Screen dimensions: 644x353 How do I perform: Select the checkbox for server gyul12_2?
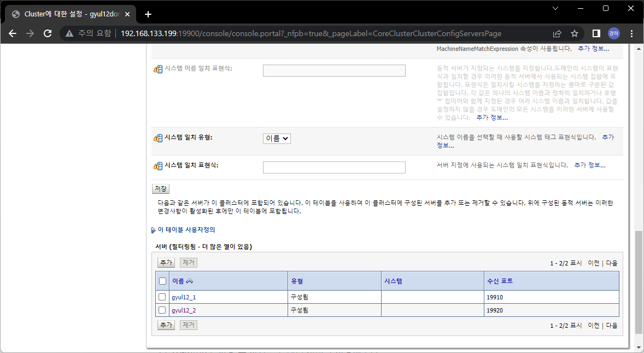[x=162, y=310]
